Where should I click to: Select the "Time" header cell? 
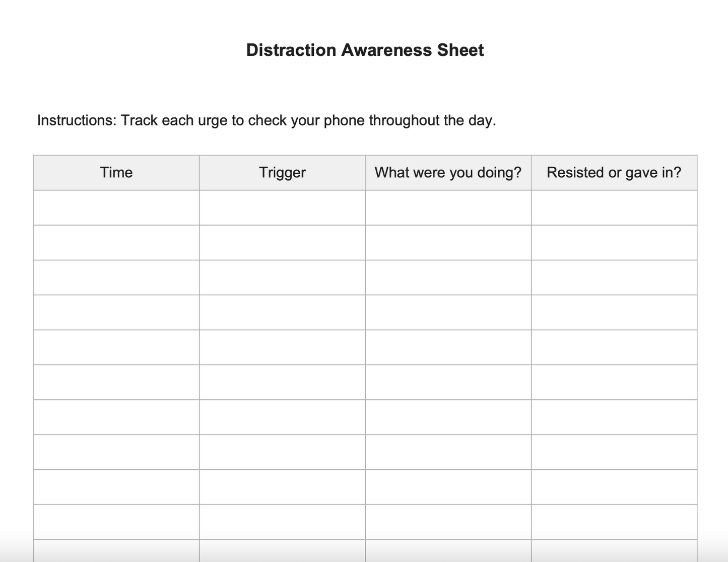(116, 173)
